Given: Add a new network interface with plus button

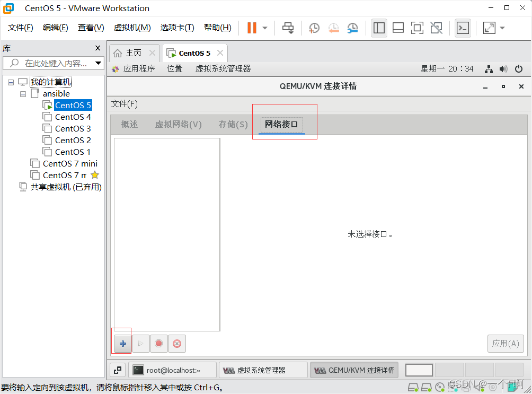Looking at the screenshot, I should pyautogui.click(x=123, y=344).
